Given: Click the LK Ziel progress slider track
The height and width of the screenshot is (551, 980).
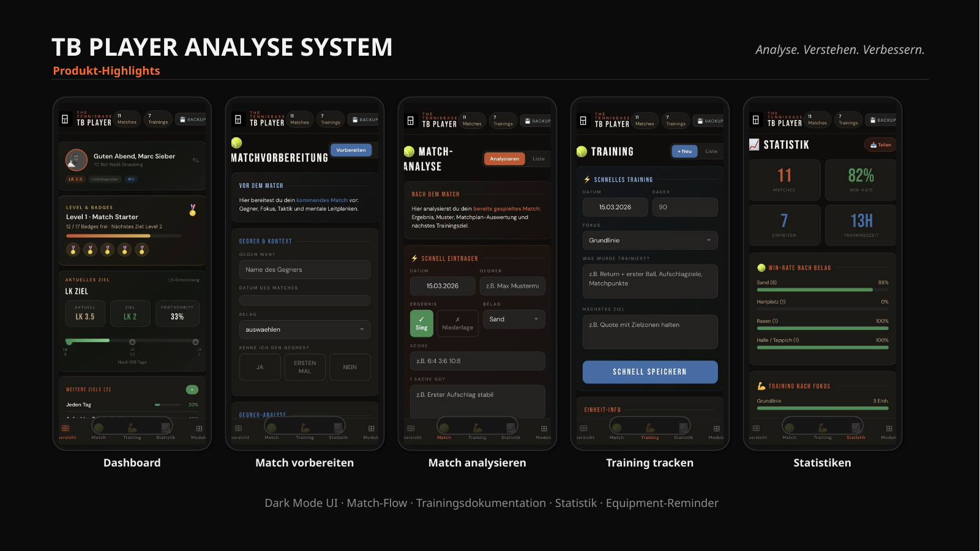Looking at the screenshot, I should tap(132, 342).
